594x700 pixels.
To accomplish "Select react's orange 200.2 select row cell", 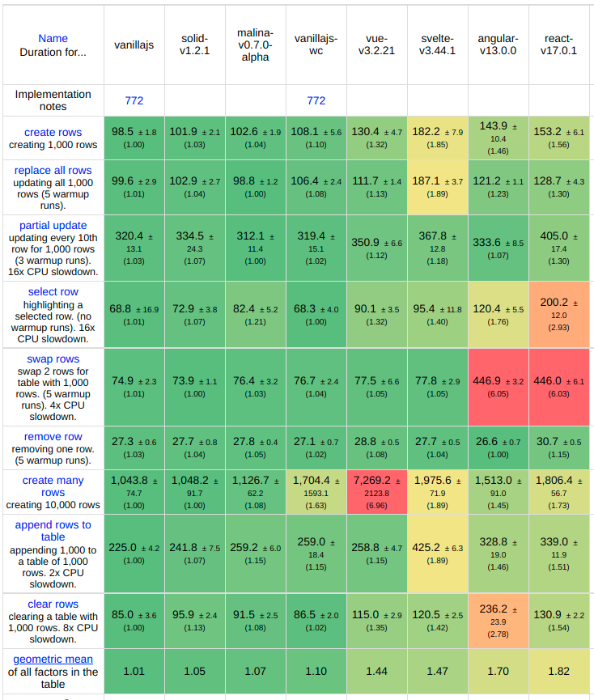I will [558, 314].
